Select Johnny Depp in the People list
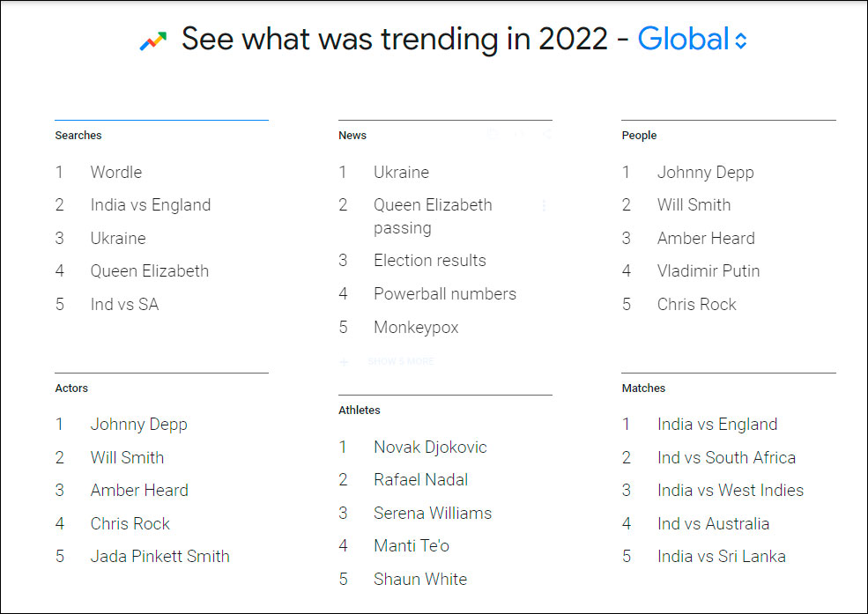The height and width of the screenshot is (614, 868). (x=705, y=172)
